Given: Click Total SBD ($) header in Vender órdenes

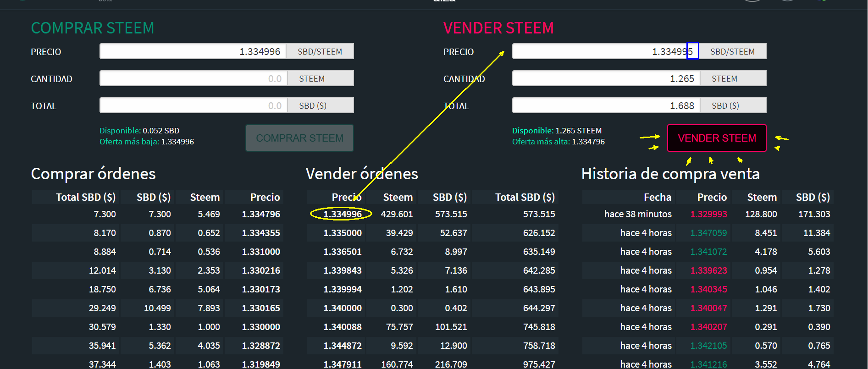Looking at the screenshot, I should 525,197.
